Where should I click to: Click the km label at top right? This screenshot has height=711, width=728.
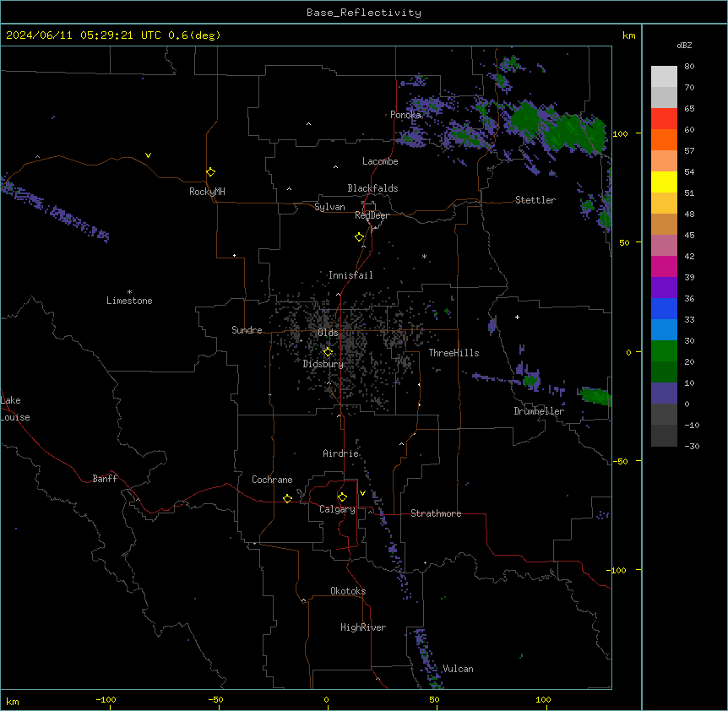click(x=628, y=35)
